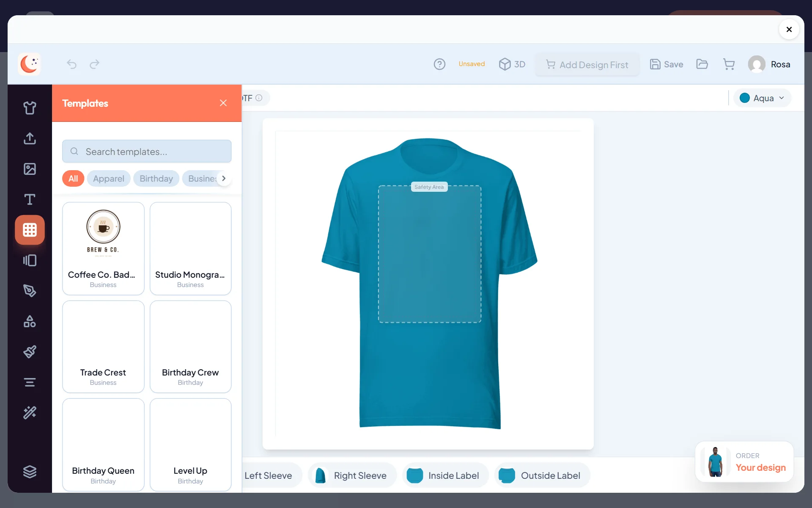Open the align text sidebar icon
The width and height of the screenshot is (812, 508).
click(x=30, y=382)
